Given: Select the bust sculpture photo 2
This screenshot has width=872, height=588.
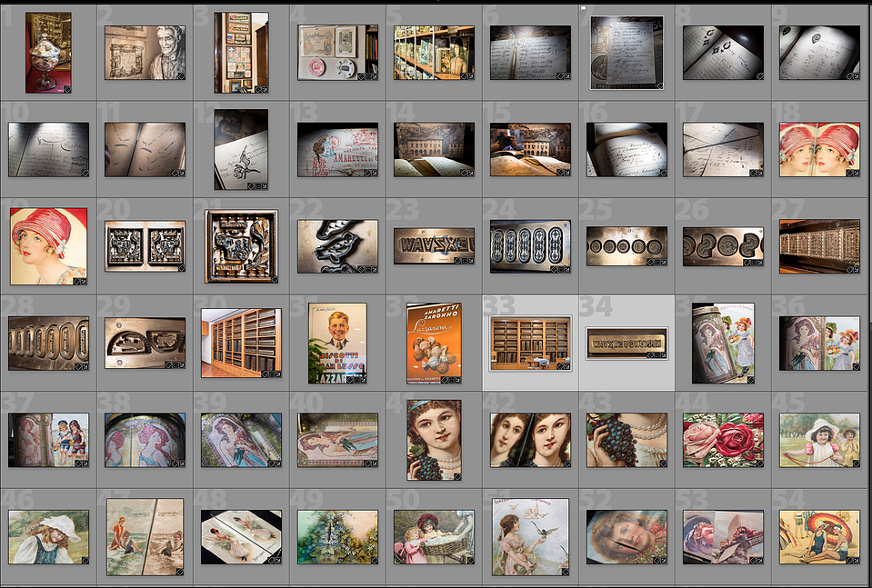Looking at the screenshot, I should click(145, 52).
